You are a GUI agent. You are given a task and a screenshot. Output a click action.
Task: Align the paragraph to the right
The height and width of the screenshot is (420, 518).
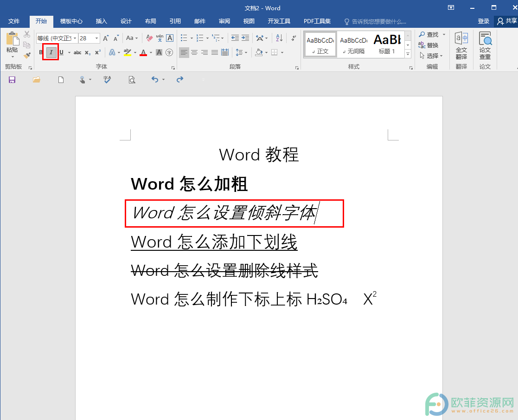coord(205,52)
